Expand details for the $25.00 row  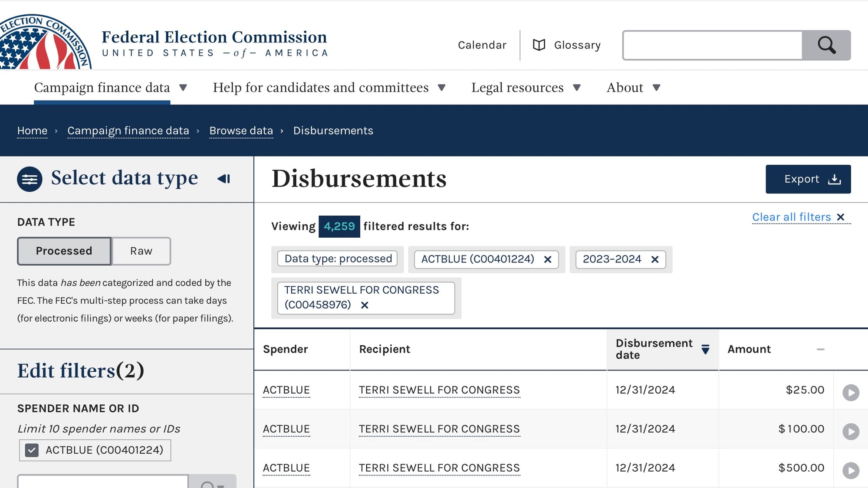tap(851, 393)
